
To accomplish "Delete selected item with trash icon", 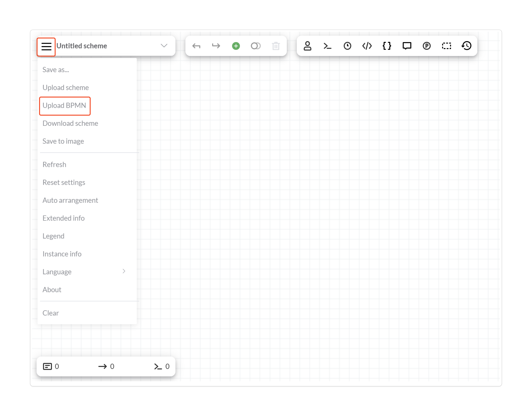I will click(276, 46).
